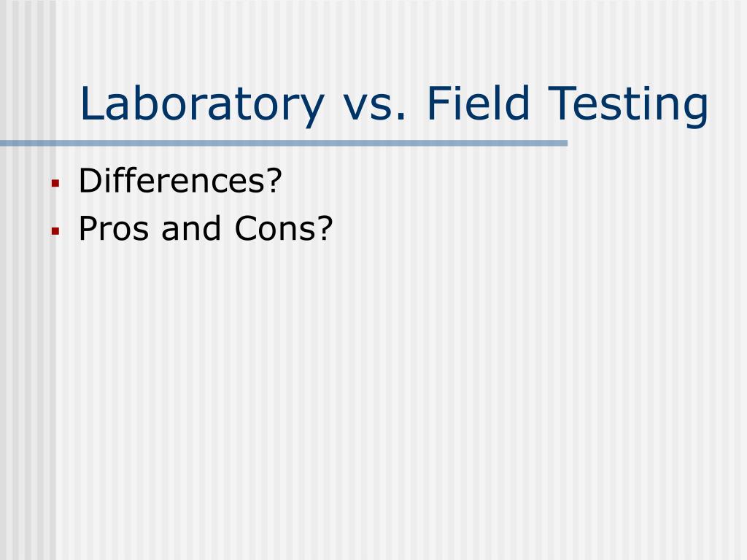Click the blue horizontal line under the title
747x560 pixels.
point(284,143)
